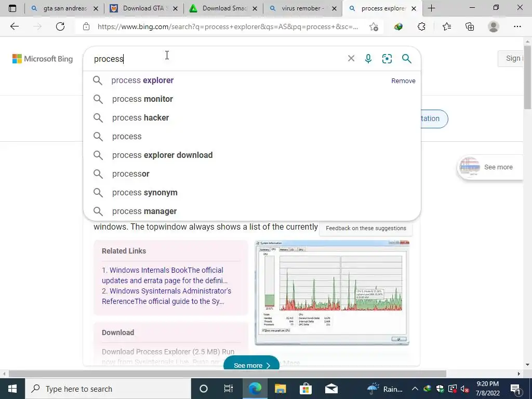Open Mail app from the taskbar
This screenshot has height=399, width=532.
coord(331,389)
